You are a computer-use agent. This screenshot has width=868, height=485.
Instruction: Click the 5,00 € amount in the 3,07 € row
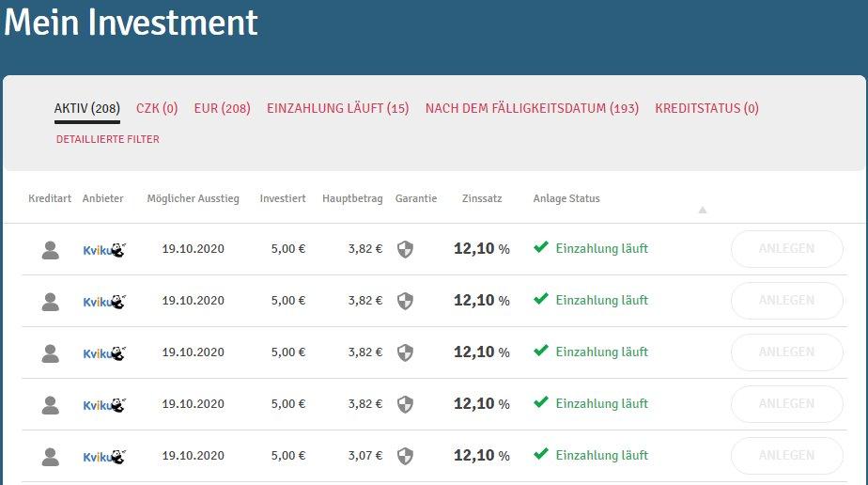[x=287, y=456]
